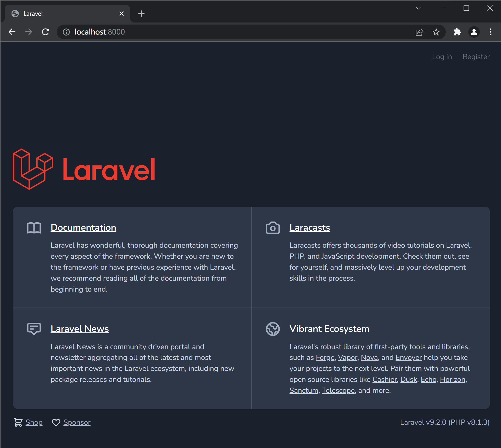Open the Forge link
Image resolution: width=501 pixels, height=448 pixels.
click(325, 358)
